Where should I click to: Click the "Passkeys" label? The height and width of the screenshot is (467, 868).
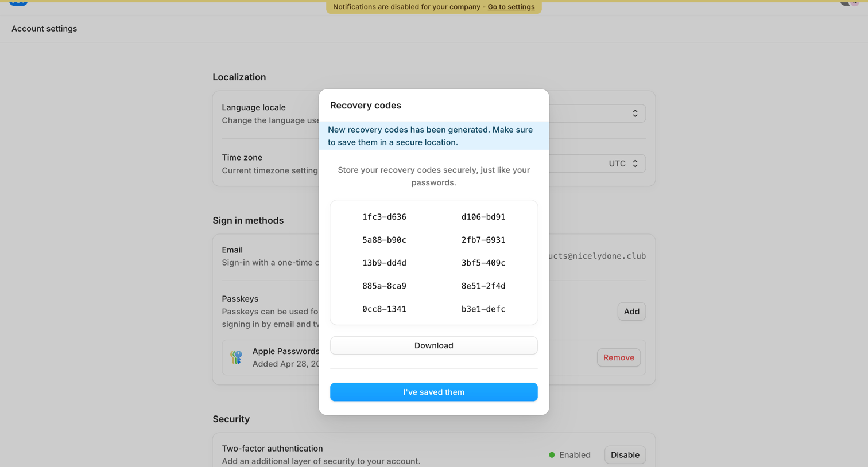coord(240,299)
